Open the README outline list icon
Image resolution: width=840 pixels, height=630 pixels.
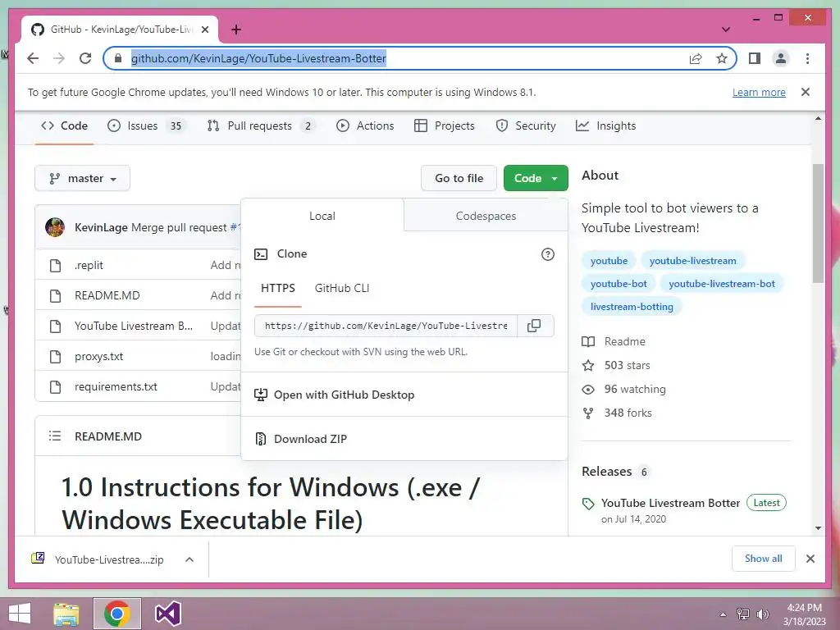point(55,436)
